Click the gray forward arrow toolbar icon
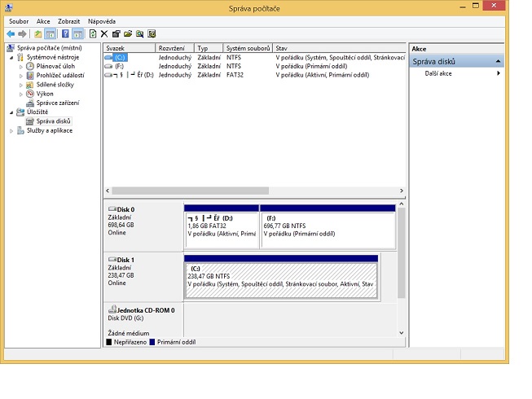 [x=22, y=34]
